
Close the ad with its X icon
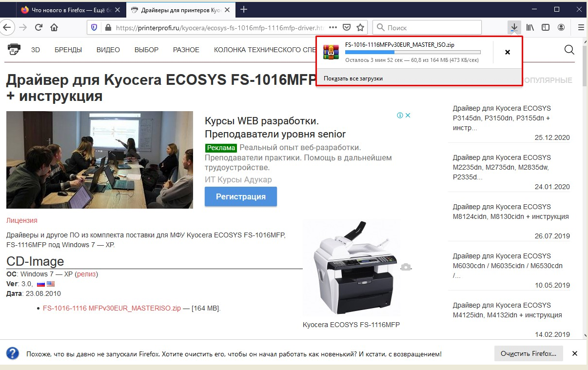coord(408,116)
